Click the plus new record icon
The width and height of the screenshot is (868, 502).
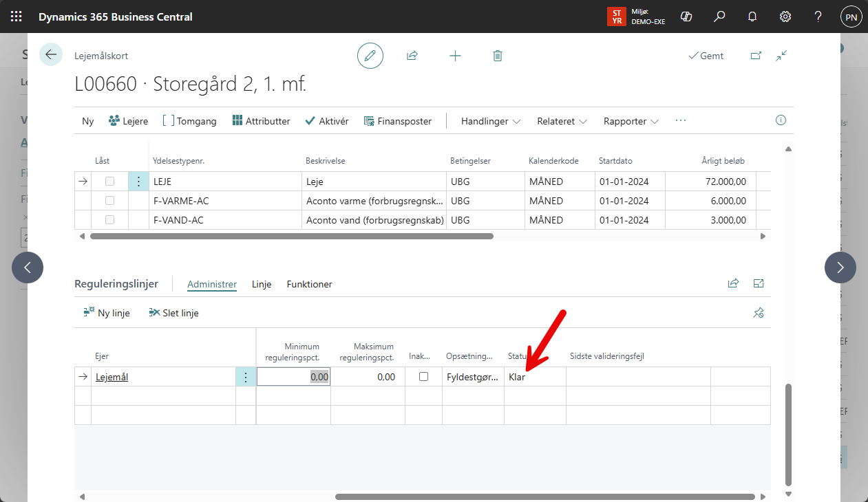(455, 56)
